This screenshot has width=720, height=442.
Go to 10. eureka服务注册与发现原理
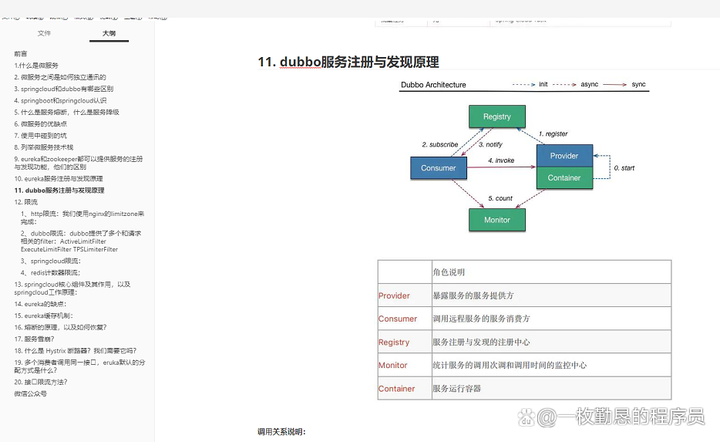pyautogui.click(x=59, y=179)
